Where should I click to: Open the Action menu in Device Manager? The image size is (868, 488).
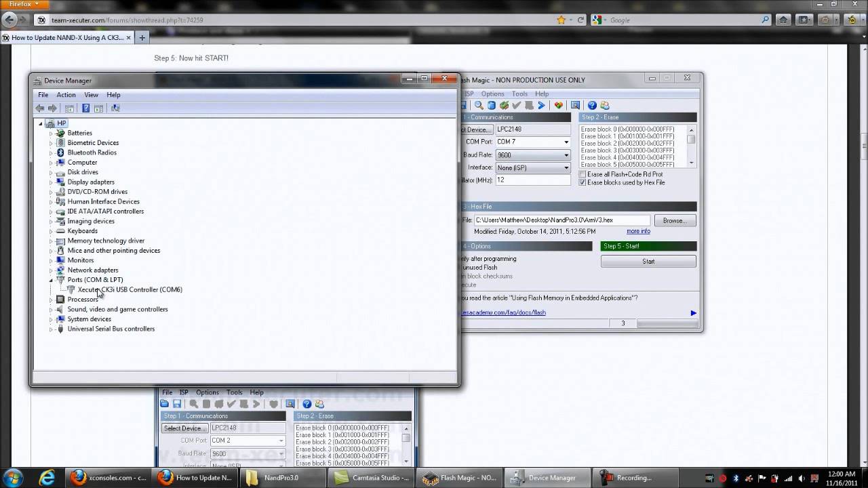point(66,95)
